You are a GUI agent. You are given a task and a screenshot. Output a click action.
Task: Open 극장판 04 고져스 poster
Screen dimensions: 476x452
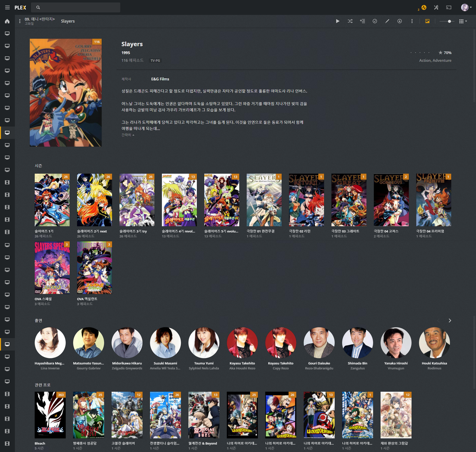[x=391, y=200]
